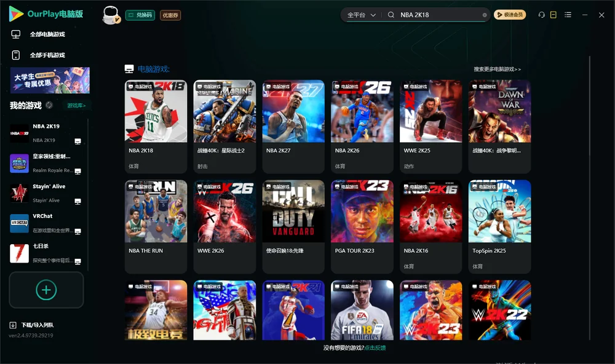
Task: Clear the search text with the X icon
Action: tap(485, 15)
